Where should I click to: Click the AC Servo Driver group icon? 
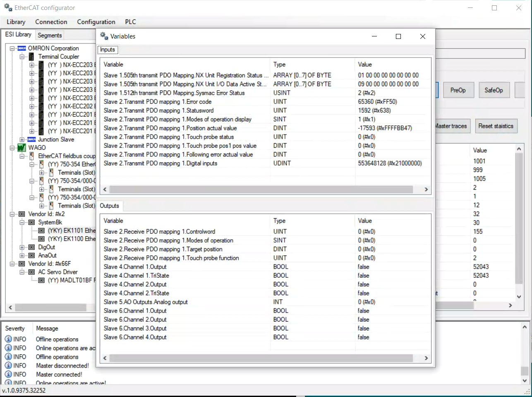pos(31,272)
